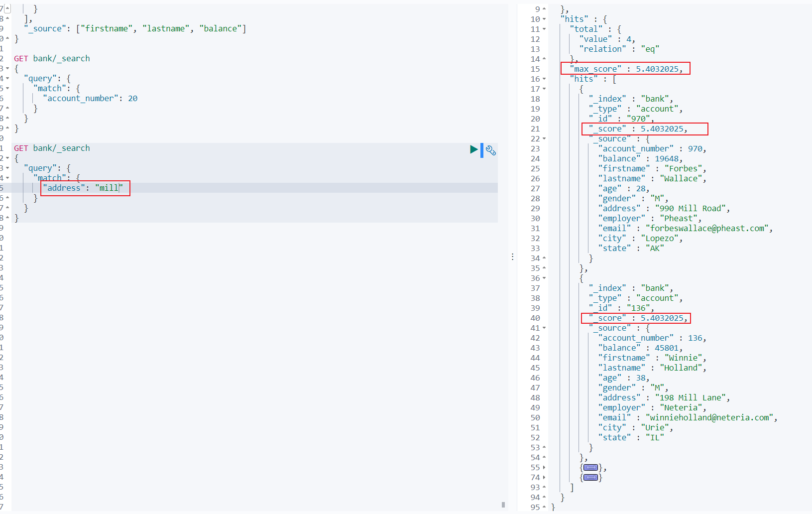
Task: Click the "account_number" : 136 line
Action: coord(652,338)
